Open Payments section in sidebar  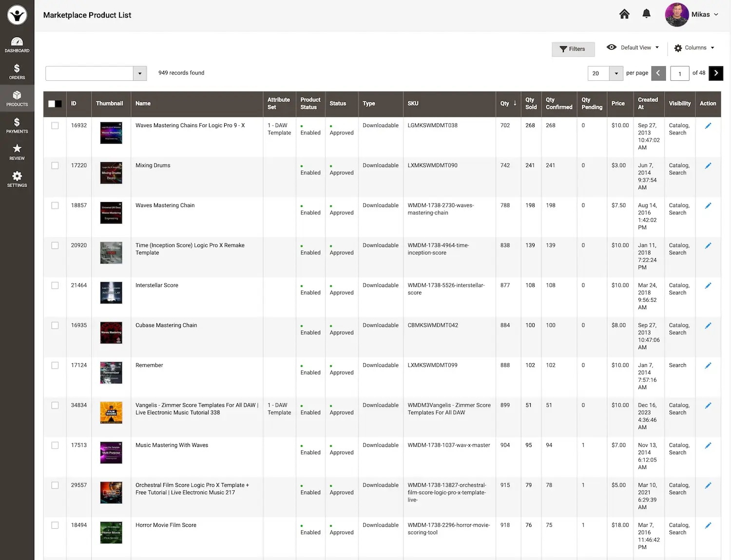[17, 126]
